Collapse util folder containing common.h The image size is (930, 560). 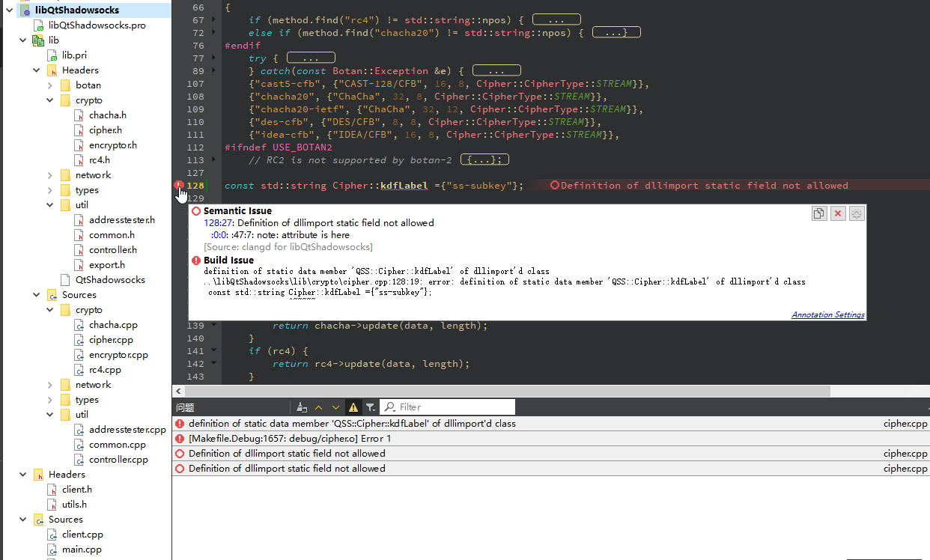[x=49, y=205]
